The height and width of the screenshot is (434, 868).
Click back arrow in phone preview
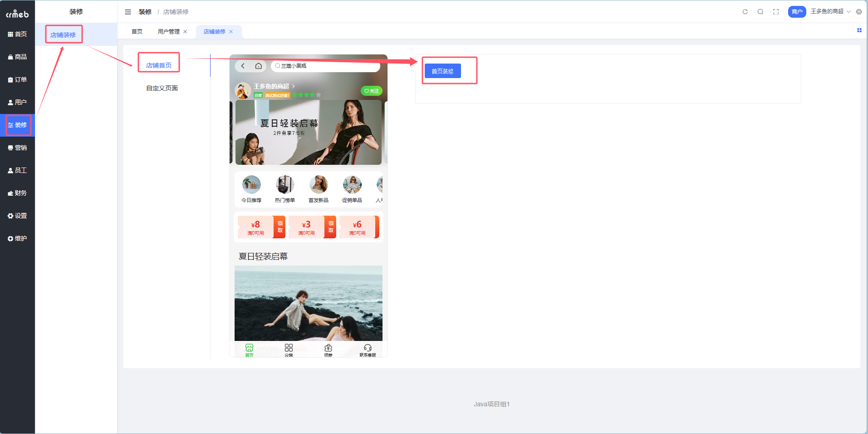click(x=243, y=66)
